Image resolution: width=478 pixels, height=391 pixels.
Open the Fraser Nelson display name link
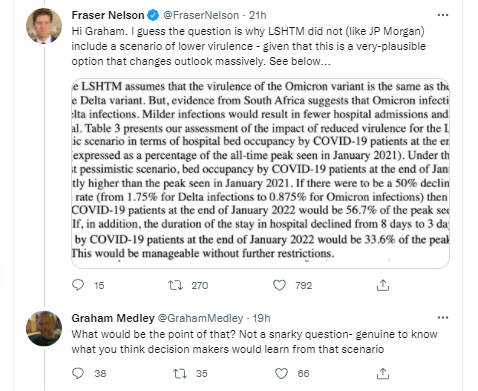108,15
